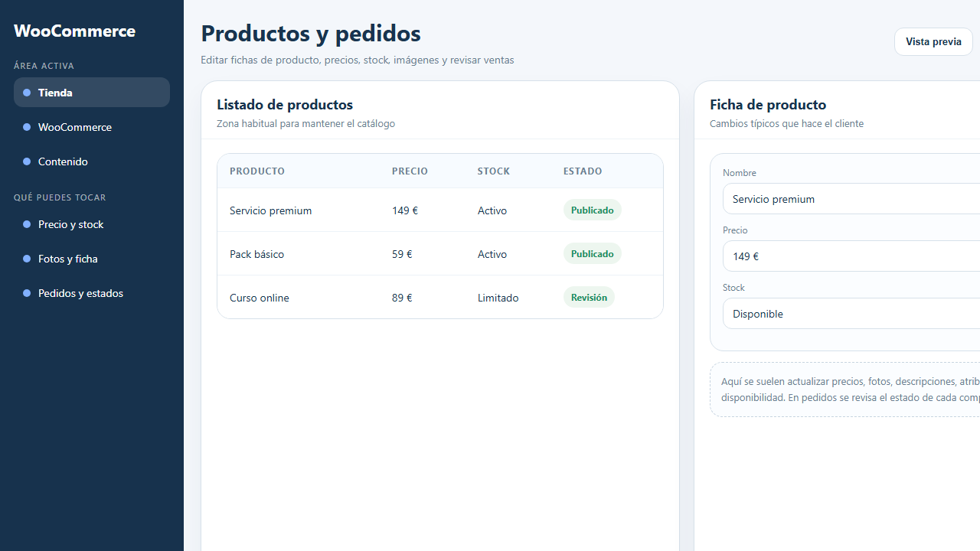Select the Precio y stock bullet icon
980x551 pixels.
[28, 223]
